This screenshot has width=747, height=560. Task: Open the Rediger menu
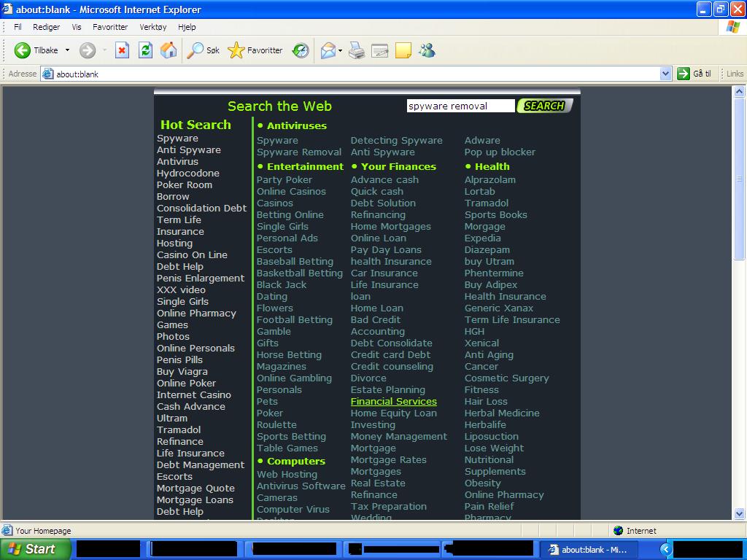(x=46, y=27)
